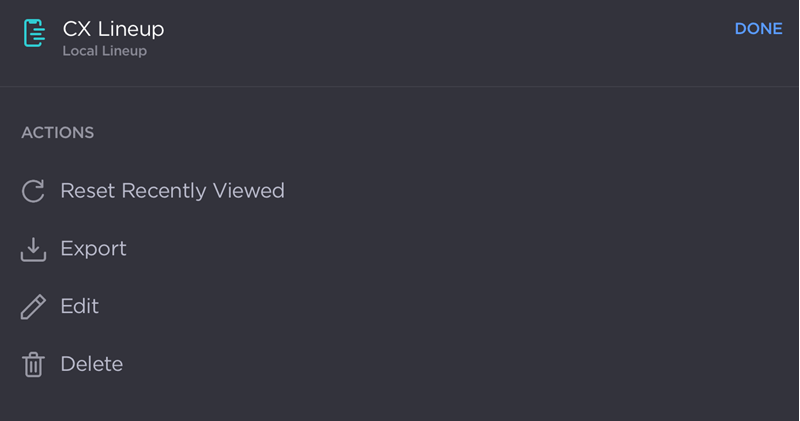
Task: Choose the Edit action label
Action: (79, 307)
